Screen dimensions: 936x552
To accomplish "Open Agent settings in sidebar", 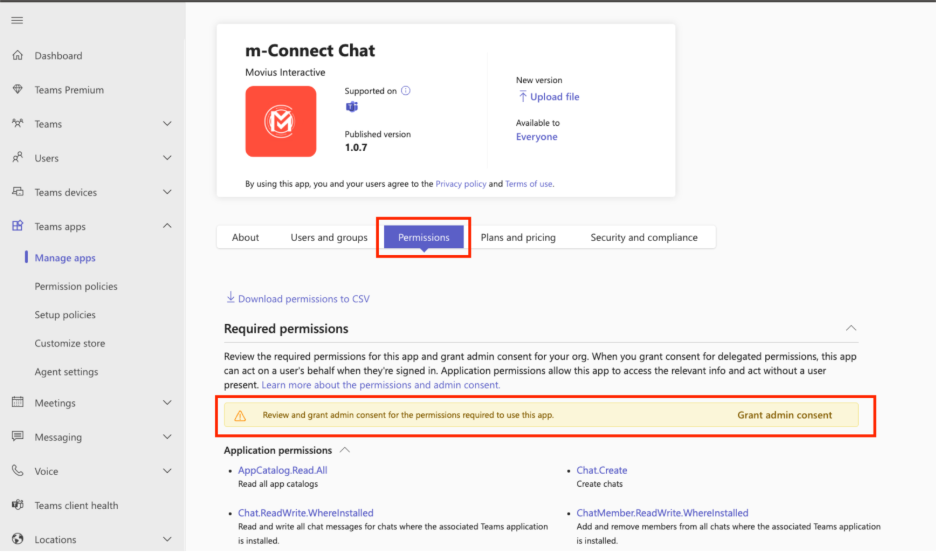I will 66,372.
